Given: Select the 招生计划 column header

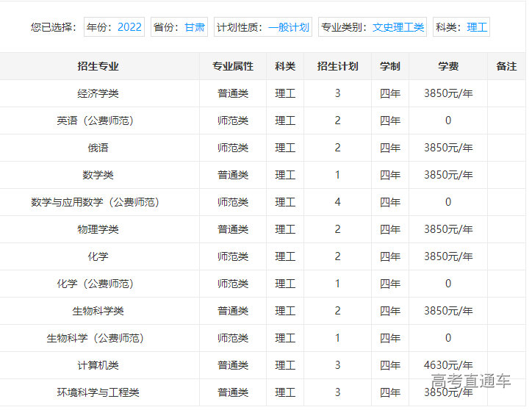Looking at the screenshot, I should tap(337, 66).
